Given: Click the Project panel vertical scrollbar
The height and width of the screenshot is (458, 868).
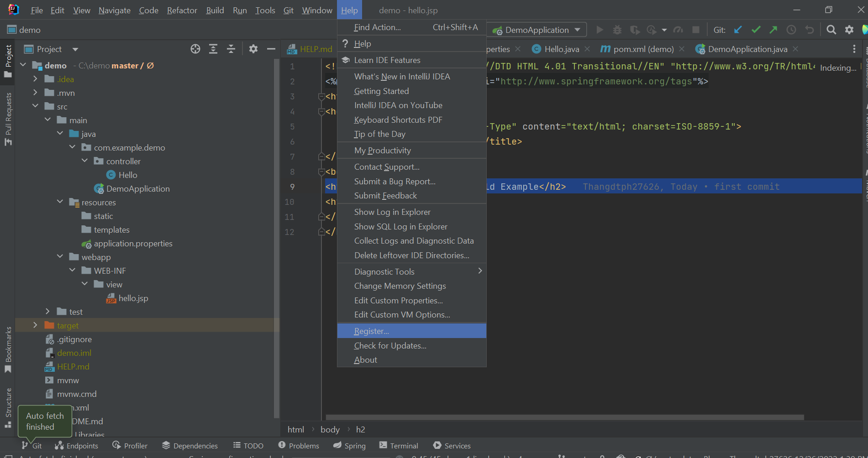Looking at the screenshot, I should 276,239.
